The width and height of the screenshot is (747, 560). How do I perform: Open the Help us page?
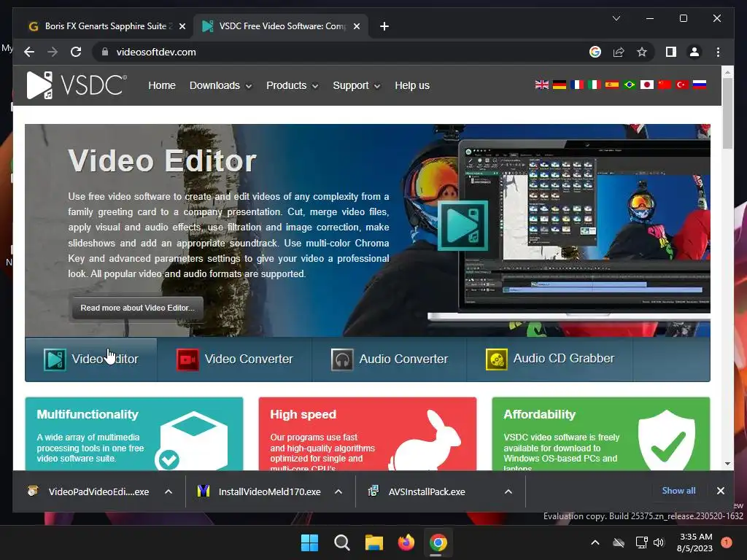coord(412,86)
